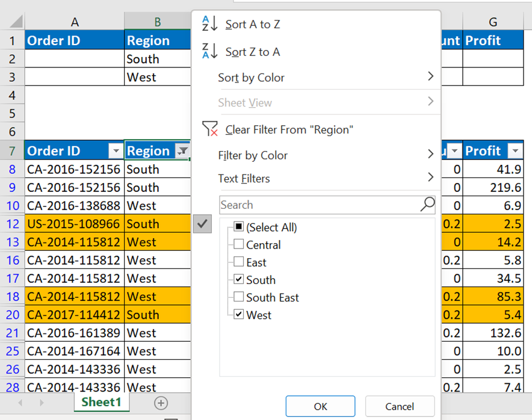Enable the South East checkbox
Screen dimensions: 532x420
click(x=239, y=297)
